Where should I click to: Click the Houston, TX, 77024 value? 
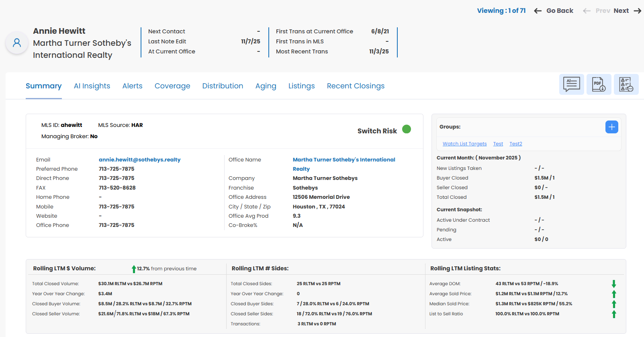319,207
